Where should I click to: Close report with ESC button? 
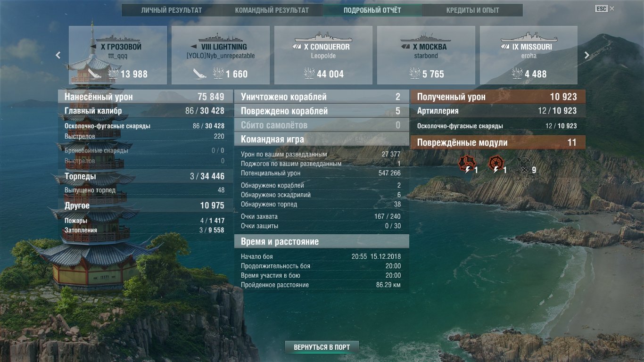(601, 8)
